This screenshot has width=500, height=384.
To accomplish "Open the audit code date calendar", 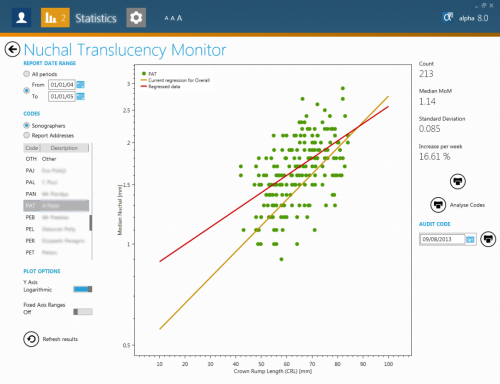I will (470, 239).
